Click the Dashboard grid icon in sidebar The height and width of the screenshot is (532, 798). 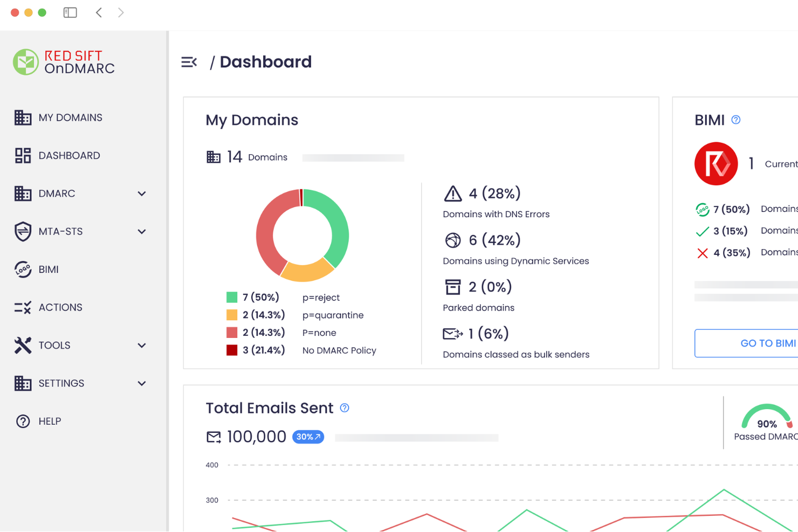(23, 155)
